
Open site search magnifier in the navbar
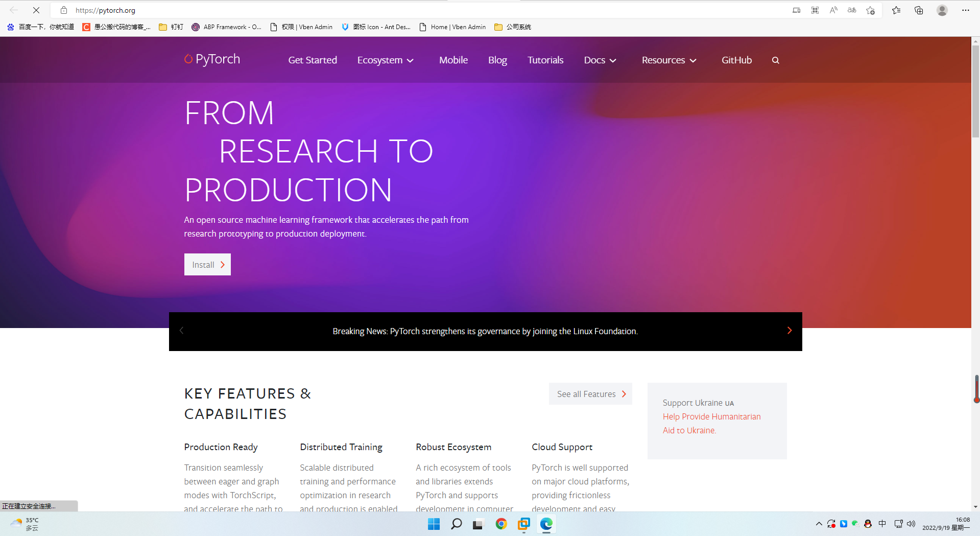click(775, 60)
